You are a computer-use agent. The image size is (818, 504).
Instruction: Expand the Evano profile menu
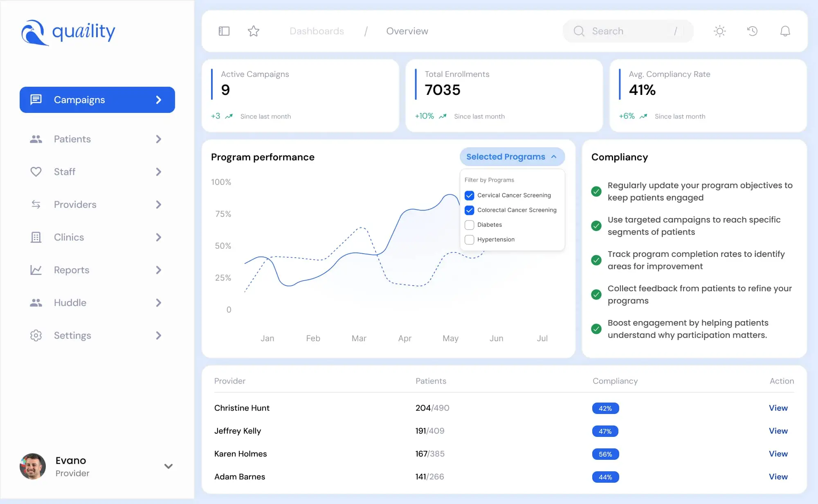coord(168,466)
